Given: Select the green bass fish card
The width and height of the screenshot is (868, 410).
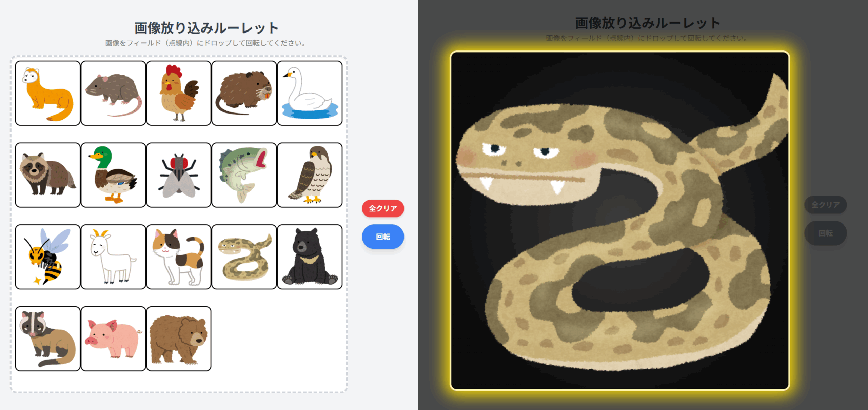Looking at the screenshot, I should click(x=244, y=175).
